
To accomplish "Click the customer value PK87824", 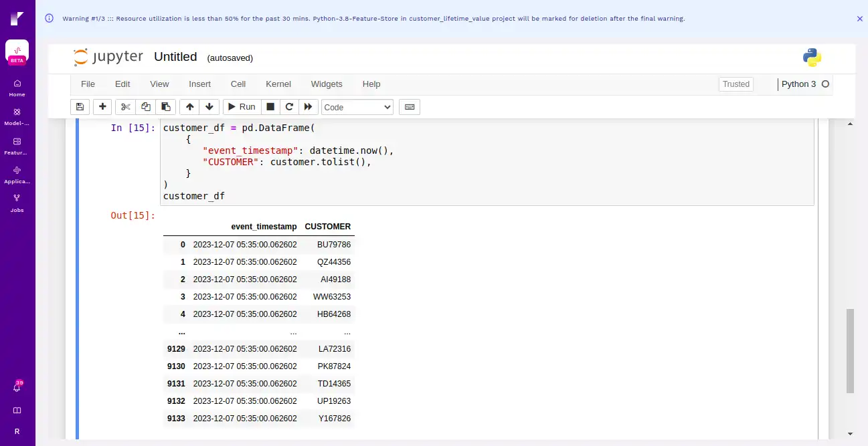I will coord(334,366).
